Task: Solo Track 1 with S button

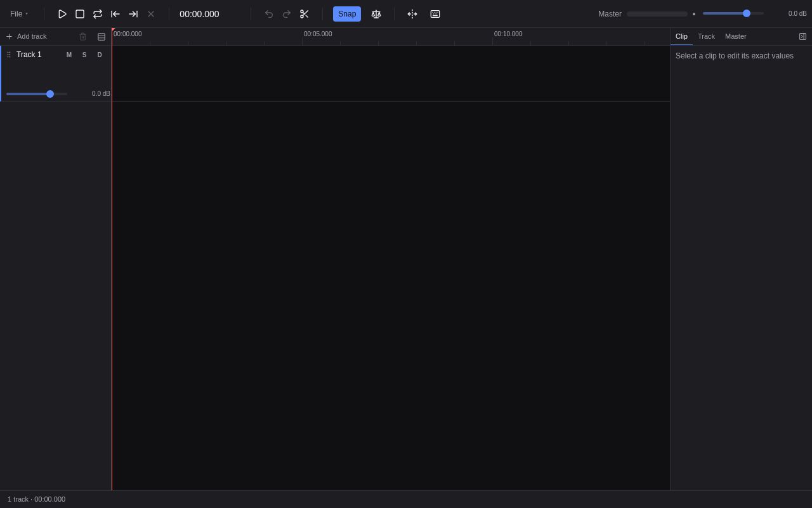Action: [84, 55]
